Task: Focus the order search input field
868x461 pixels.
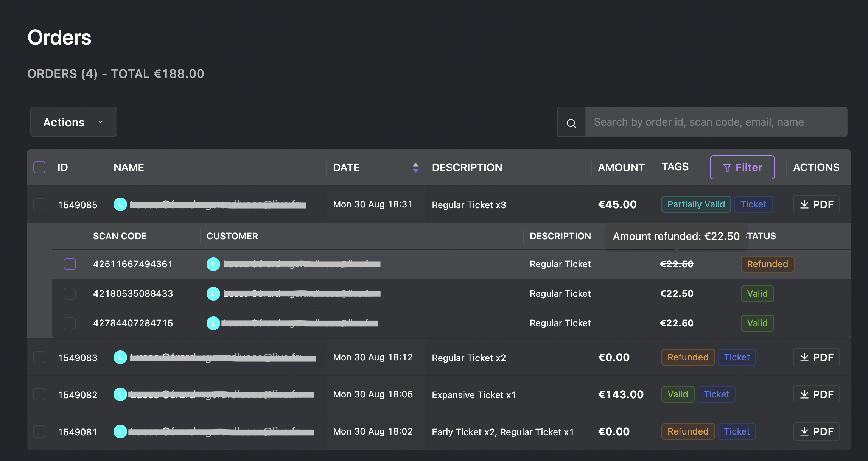Action: [x=715, y=122]
